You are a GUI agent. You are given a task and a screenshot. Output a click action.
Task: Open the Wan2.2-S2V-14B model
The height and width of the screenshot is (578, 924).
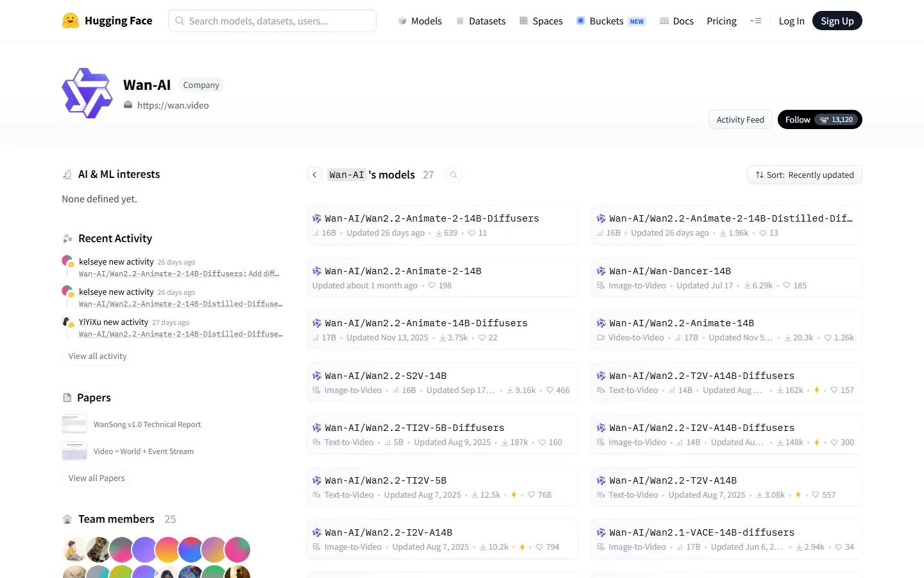(442, 382)
